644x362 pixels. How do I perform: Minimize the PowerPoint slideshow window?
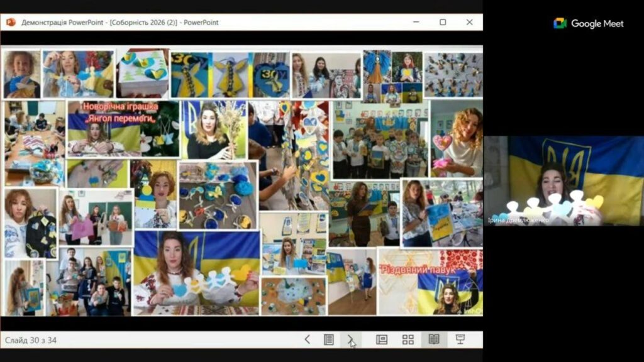click(x=416, y=22)
